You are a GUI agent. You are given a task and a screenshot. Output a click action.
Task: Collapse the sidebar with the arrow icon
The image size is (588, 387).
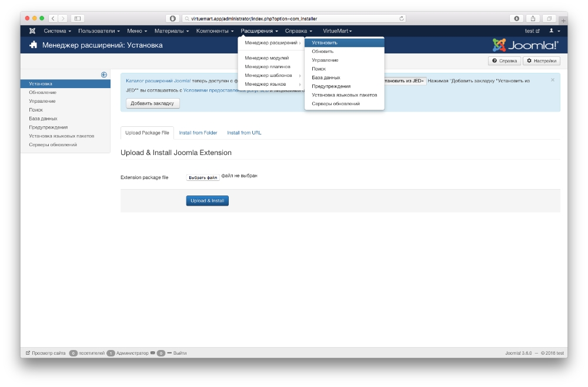tap(103, 75)
